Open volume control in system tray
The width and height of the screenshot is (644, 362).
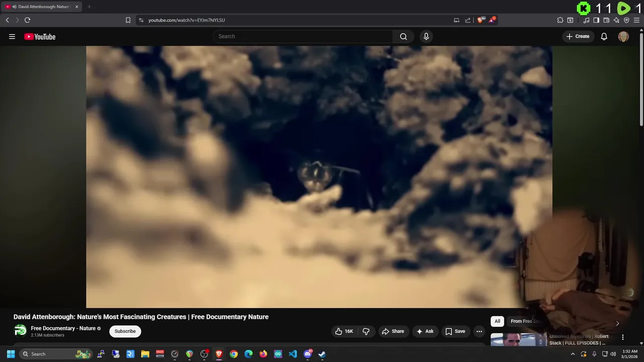click(x=613, y=354)
